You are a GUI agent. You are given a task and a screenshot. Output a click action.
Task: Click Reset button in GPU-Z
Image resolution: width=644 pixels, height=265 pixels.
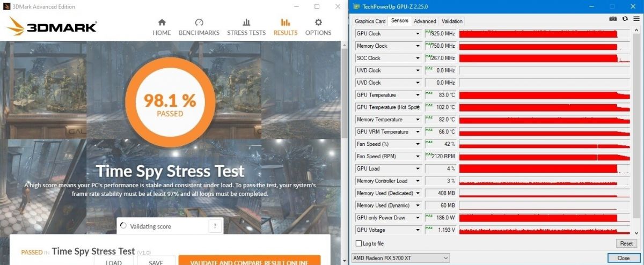pyautogui.click(x=626, y=244)
